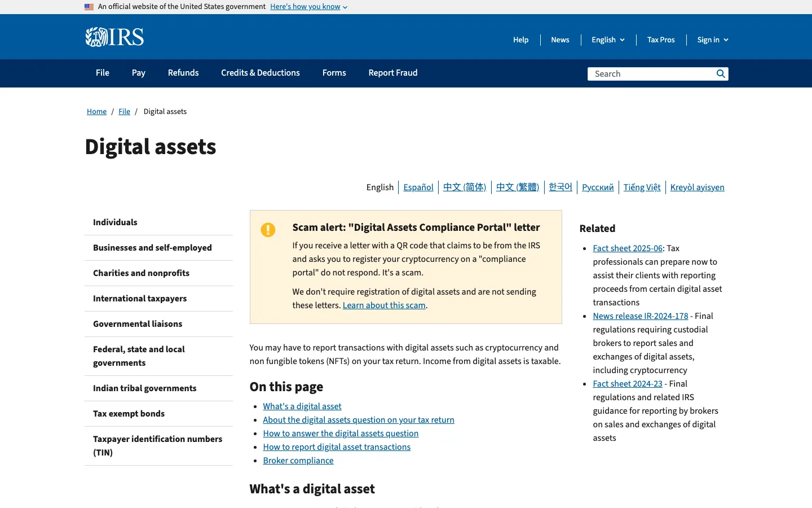
Task: Open Fact sheet 2025-06 link
Action: click(628, 248)
